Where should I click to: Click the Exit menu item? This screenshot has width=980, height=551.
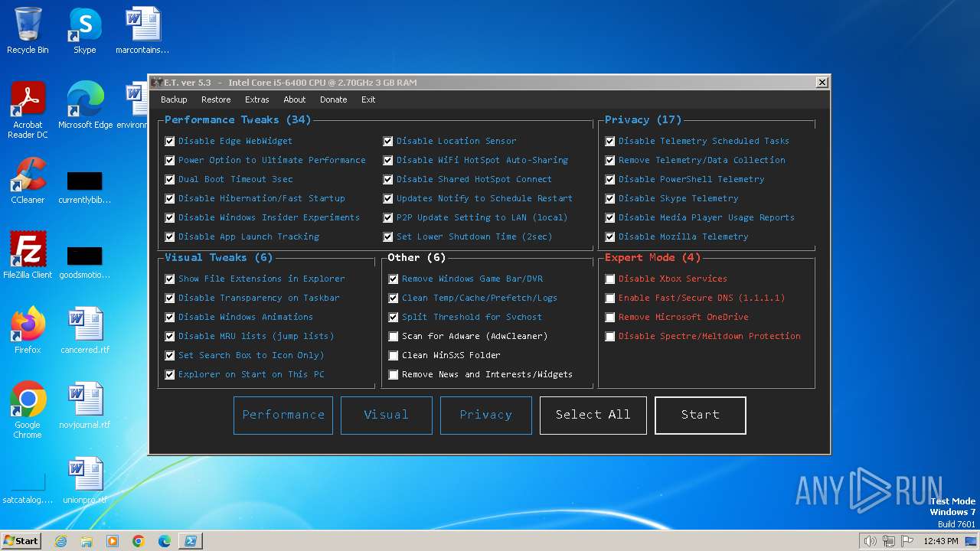pyautogui.click(x=368, y=99)
